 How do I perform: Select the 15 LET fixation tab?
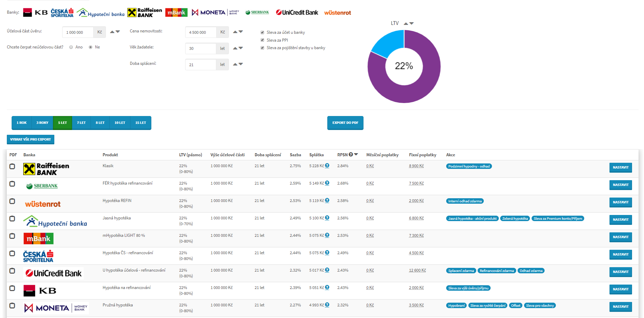[141, 123]
